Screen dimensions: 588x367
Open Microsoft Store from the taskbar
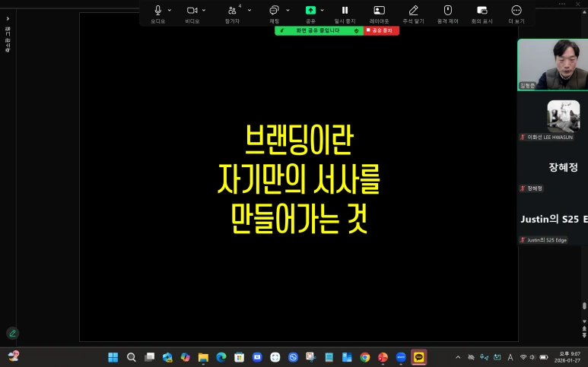pos(240,357)
